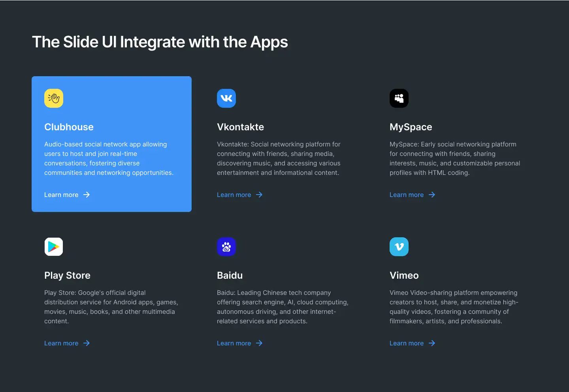Click the arrow beside Vkontakte Learn more
Viewport: 569px width, 392px height.
pos(259,195)
